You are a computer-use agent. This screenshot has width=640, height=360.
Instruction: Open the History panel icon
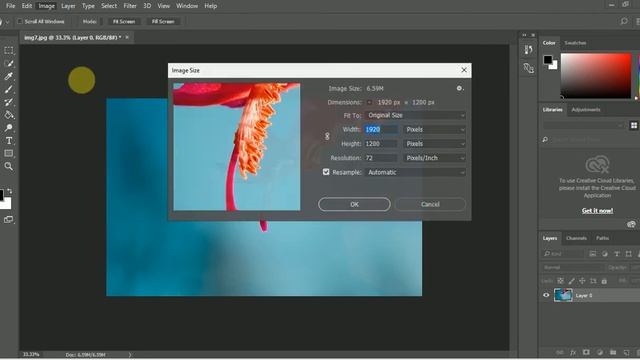529,50
